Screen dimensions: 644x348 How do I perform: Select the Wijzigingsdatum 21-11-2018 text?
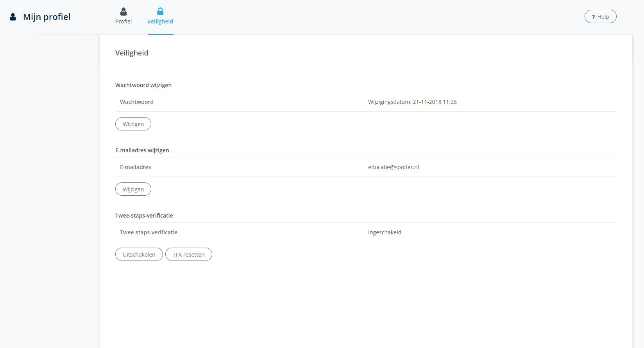pyautogui.click(x=412, y=102)
